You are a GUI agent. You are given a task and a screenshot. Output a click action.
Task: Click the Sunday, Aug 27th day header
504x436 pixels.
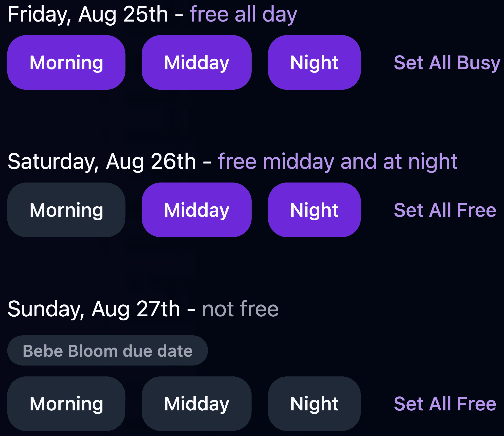[x=94, y=309]
